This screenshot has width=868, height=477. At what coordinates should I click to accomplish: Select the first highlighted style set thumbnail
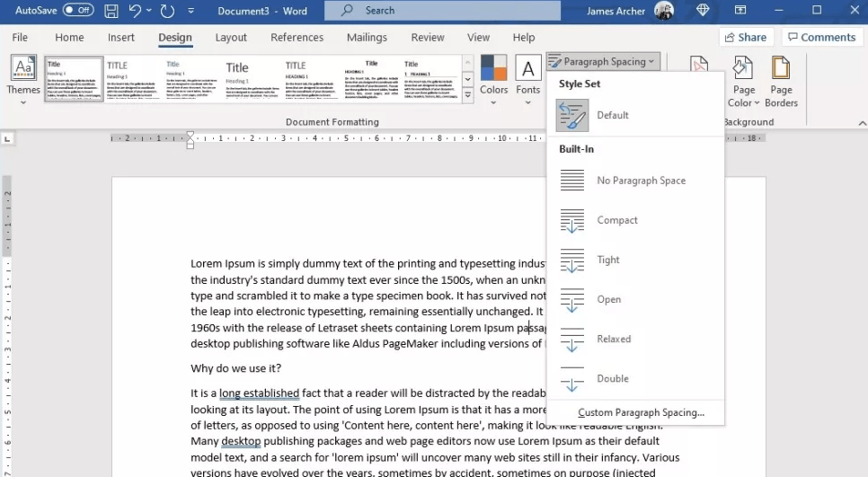pyautogui.click(x=74, y=78)
